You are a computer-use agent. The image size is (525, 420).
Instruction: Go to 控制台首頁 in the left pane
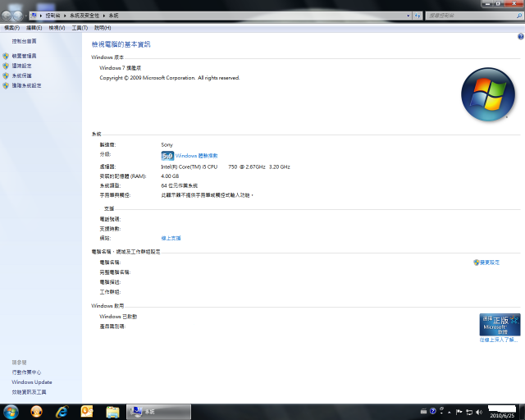coord(24,41)
